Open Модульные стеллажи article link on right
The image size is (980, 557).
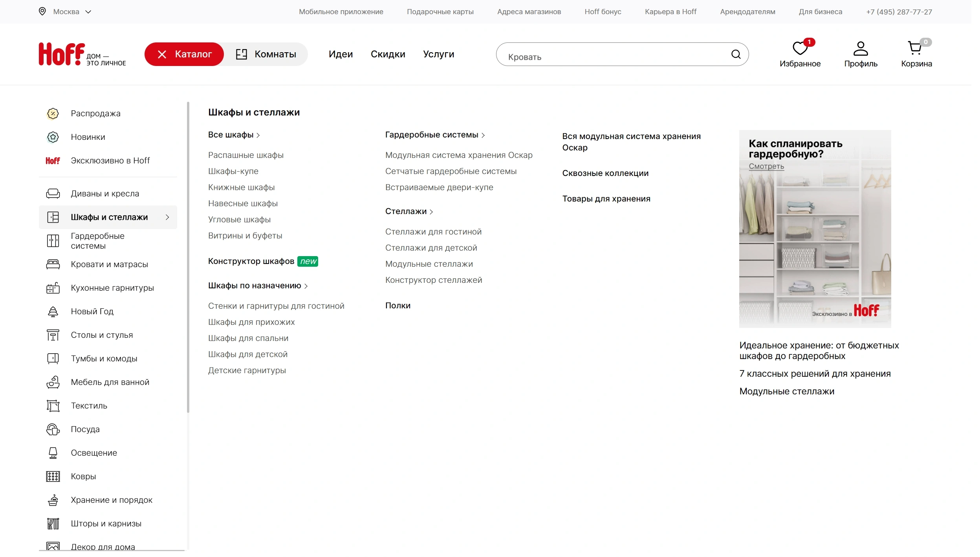[787, 391]
